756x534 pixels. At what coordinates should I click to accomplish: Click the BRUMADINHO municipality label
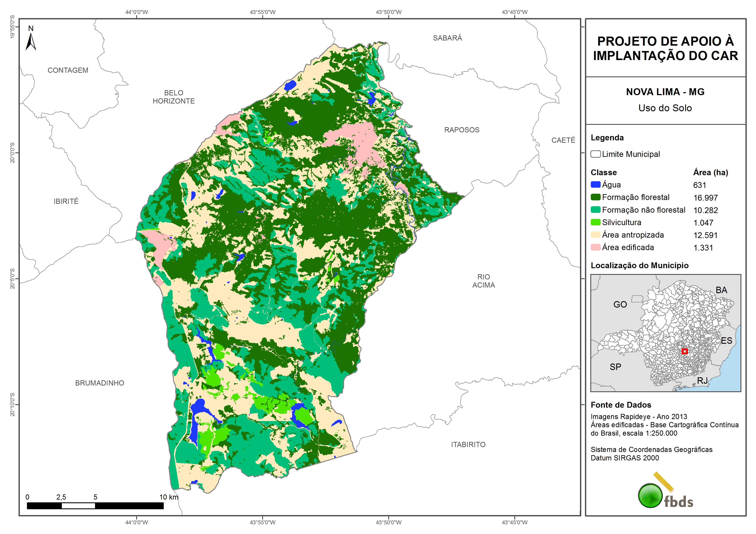click(x=100, y=383)
